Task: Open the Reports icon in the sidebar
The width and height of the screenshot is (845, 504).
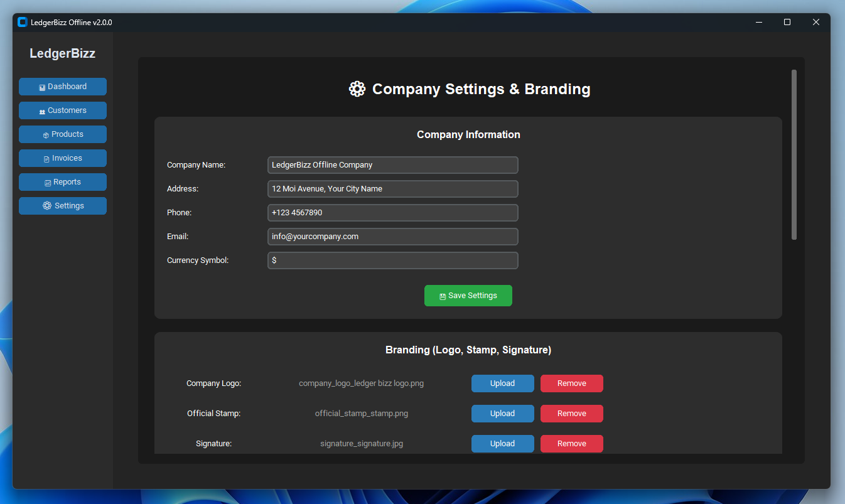Action: [x=48, y=182]
